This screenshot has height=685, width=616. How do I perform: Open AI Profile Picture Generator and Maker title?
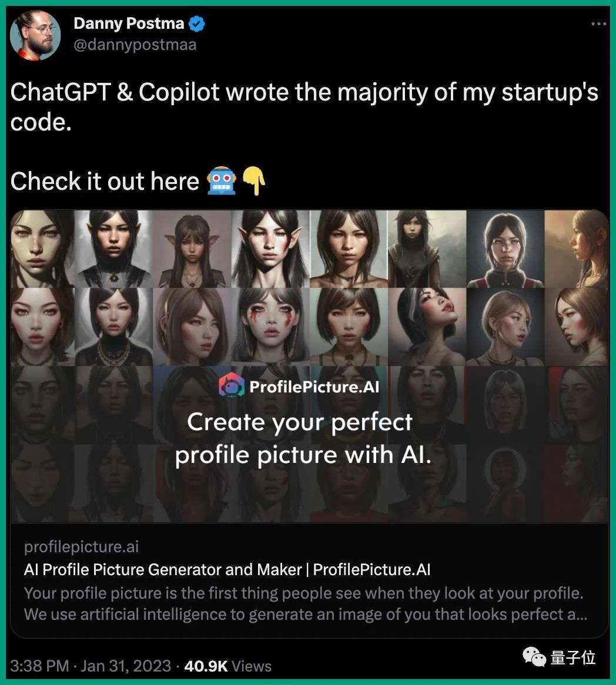tap(227, 570)
